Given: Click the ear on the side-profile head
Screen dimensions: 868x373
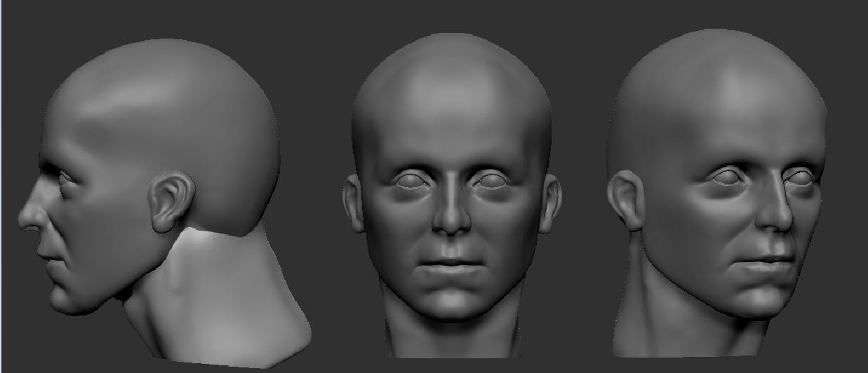Looking at the screenshot, I should click(x=169, y=201).
